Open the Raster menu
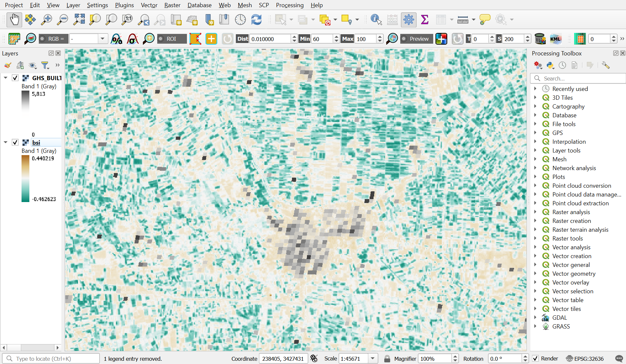This screenshot has width=626, height=364. [x=172, y=5]
